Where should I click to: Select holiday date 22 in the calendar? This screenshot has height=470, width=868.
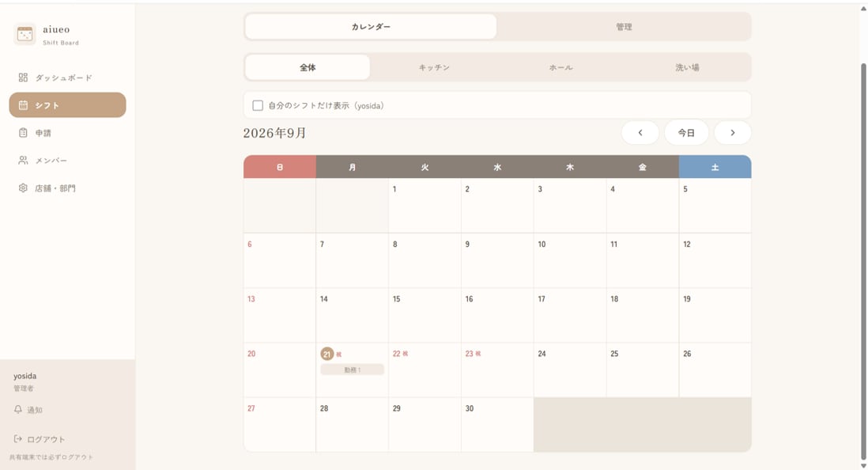point(425,370)
